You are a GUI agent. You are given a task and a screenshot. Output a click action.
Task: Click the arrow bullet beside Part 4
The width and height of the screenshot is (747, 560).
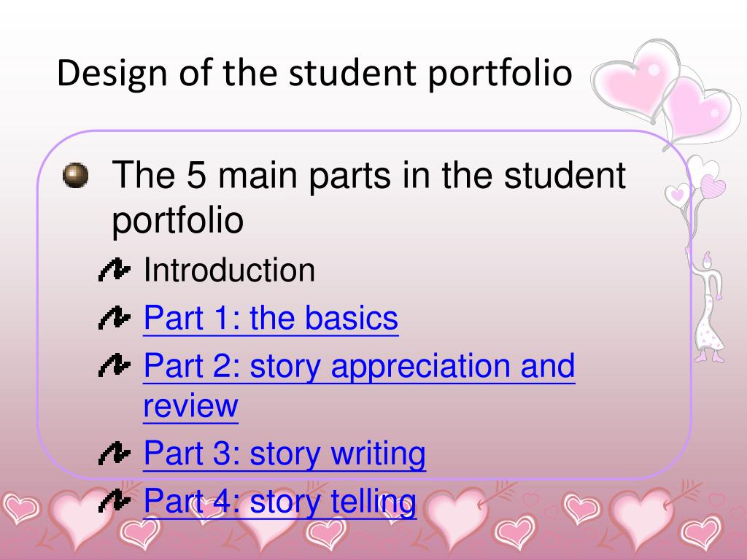point(114,501)
